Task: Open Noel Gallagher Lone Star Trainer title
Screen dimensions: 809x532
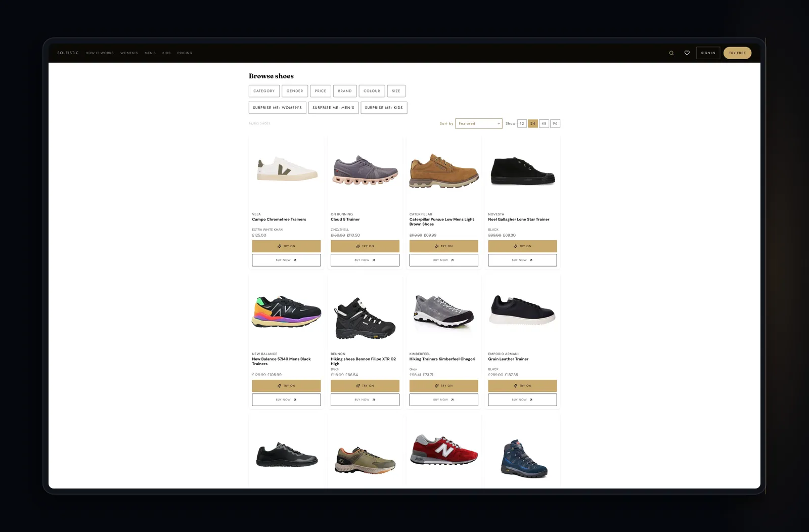Action: 519,219
